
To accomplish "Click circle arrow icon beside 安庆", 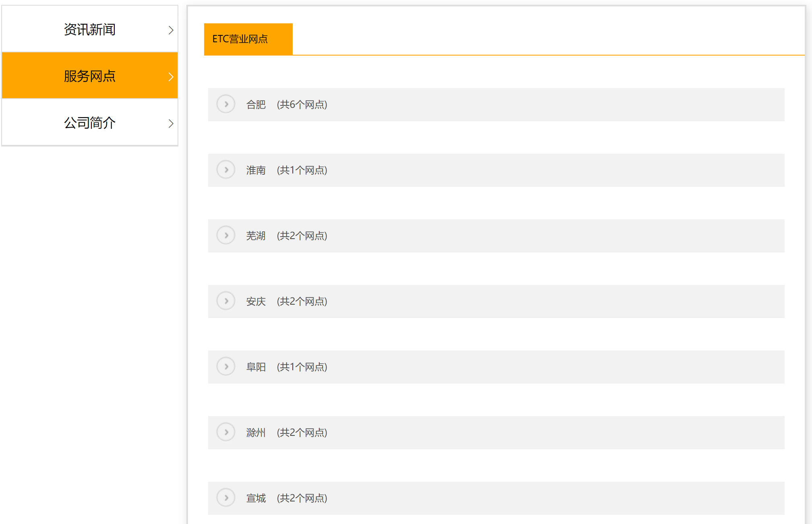I will click(226, 301).
